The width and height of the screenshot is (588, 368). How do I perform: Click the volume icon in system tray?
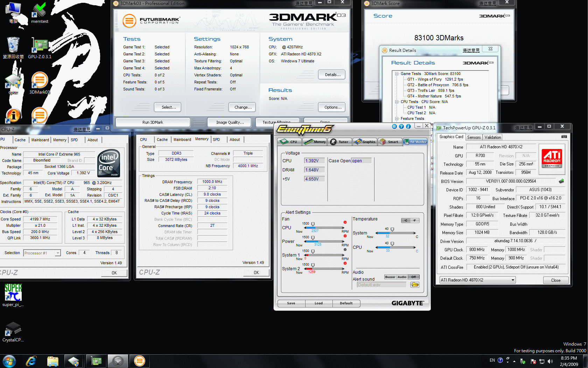click(x=550, y=361)
